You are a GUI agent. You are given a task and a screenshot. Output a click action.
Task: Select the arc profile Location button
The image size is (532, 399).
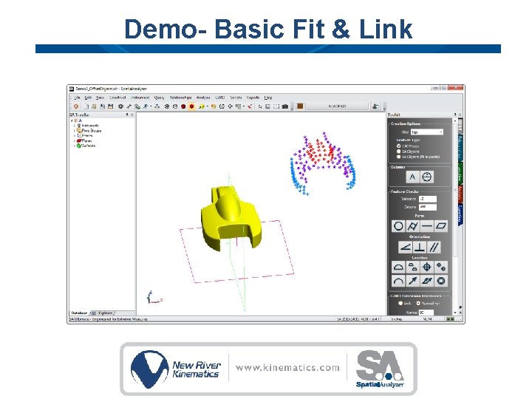(x=398, y=281)
